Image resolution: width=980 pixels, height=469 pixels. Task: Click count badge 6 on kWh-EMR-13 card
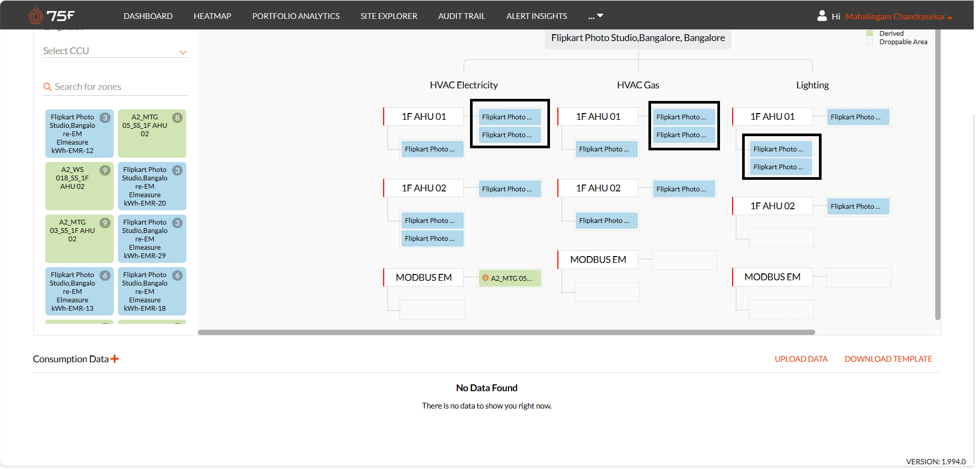pyautogui.click(x=105, y=276)
